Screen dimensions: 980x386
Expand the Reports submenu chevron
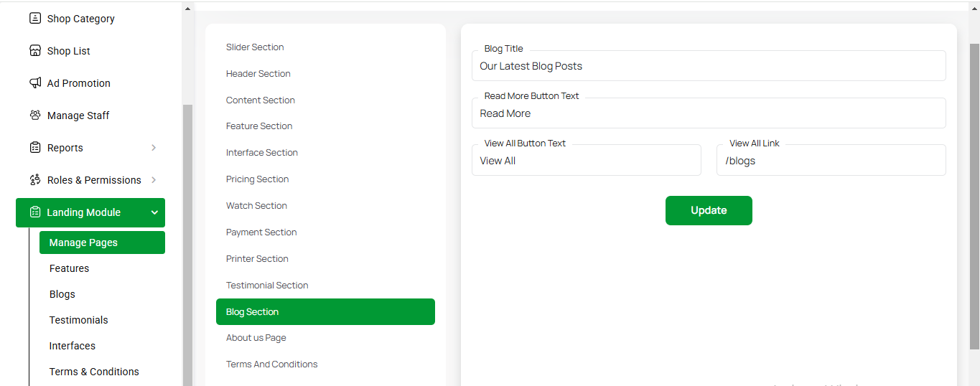tap(154, 148)
